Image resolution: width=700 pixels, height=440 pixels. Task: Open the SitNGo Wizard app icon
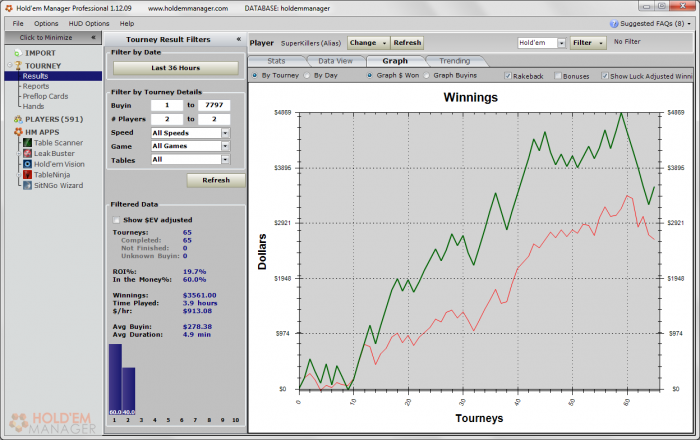click(28, 185)
